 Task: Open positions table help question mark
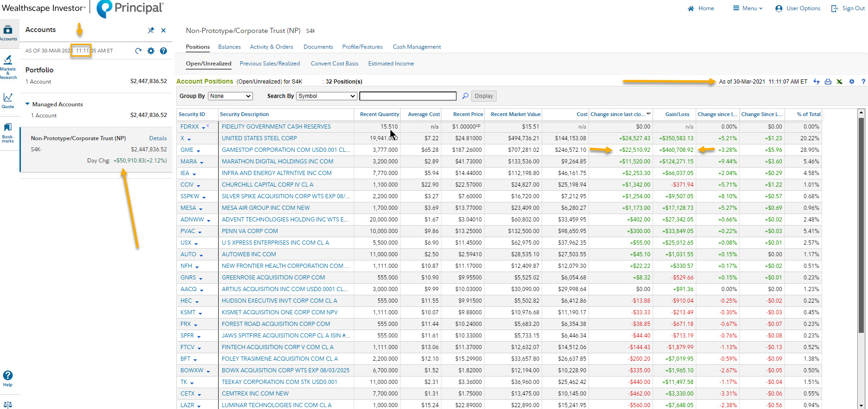pyautogui.click(x=863, y=82)
